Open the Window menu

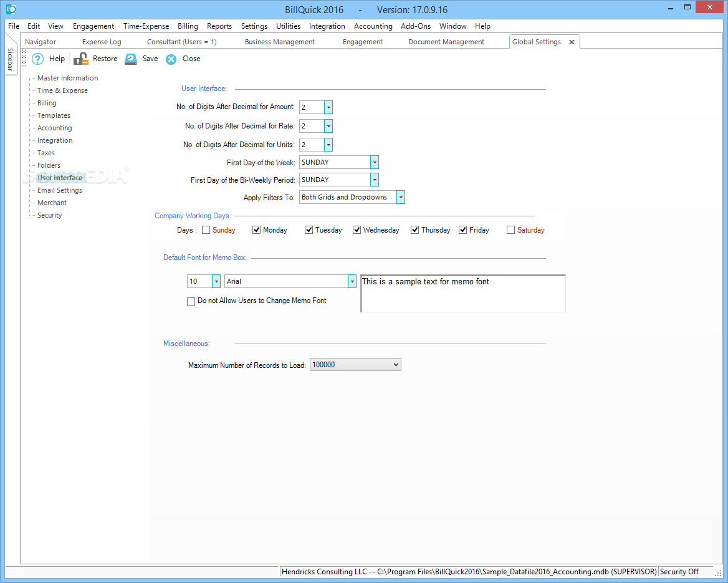point(453,26)
